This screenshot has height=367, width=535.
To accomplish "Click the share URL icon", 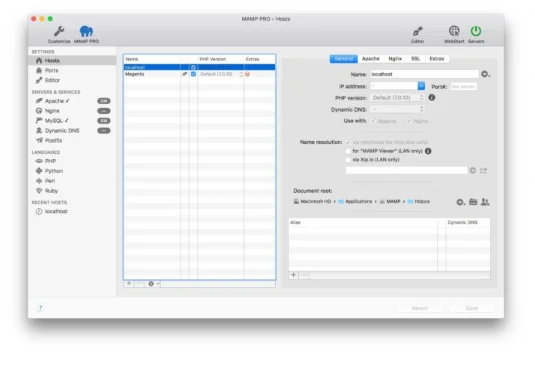I will click(x=483, y=171).
